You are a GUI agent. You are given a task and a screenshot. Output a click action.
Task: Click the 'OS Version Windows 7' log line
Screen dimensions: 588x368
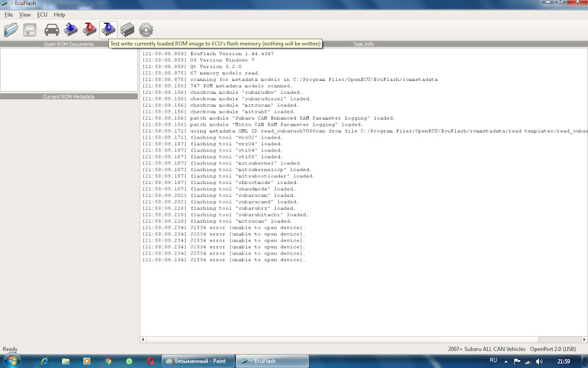tap(198, 60)
